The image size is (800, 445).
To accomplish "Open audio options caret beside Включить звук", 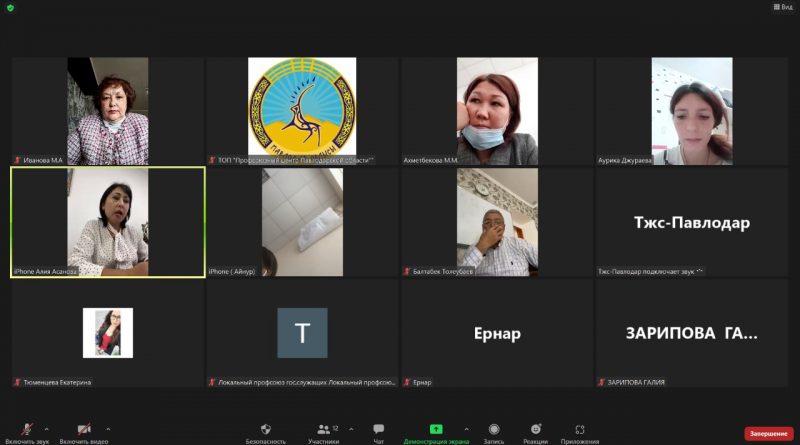I will (x=46, y=429).
